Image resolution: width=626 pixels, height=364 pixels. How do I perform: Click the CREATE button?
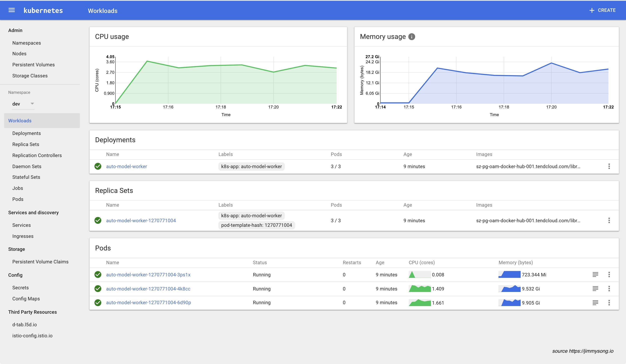[x=602, y=10]
